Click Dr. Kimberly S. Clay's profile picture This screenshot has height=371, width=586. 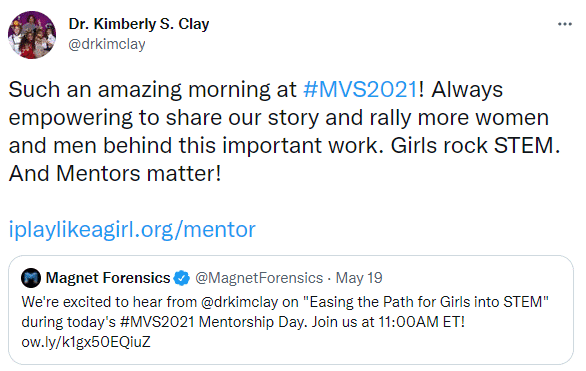pos(32,35)
